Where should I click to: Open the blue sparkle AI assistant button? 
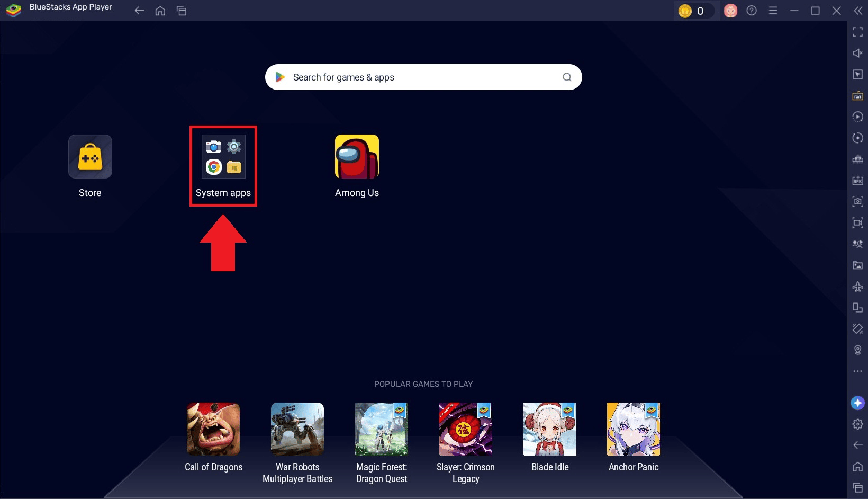pyautogui.click(x=858, y=403)
